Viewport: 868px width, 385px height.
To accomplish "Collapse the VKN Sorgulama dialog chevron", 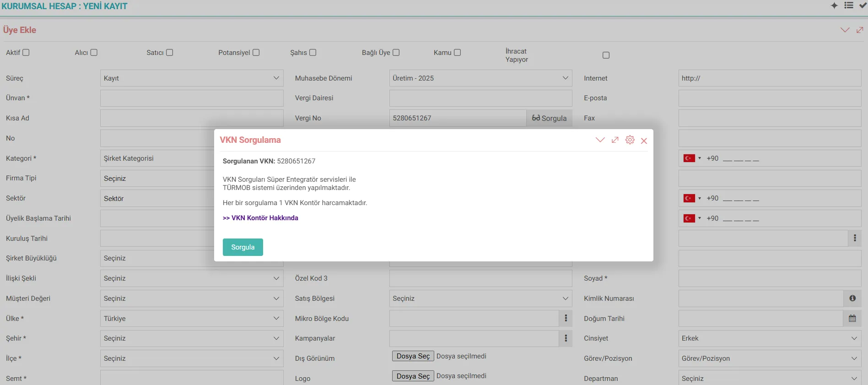I will coord(600,140).
